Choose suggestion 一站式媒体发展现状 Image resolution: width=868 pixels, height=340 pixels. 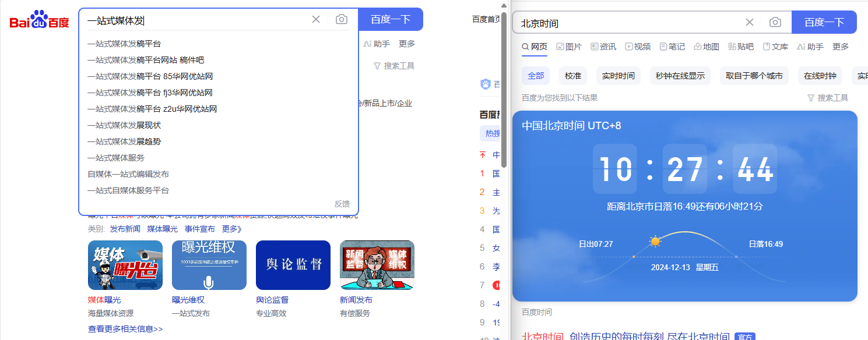coord(124,125)
